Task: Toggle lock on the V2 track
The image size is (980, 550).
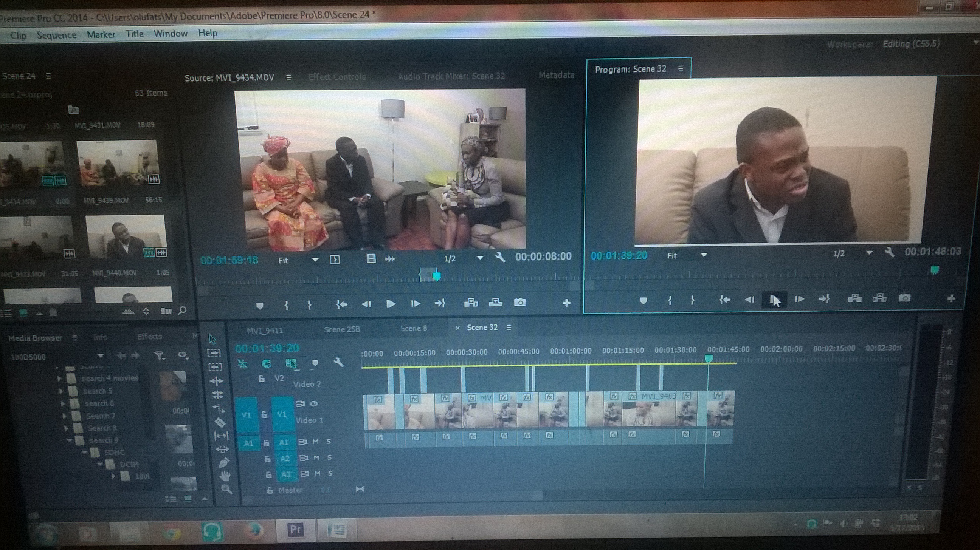Action: 262,379
